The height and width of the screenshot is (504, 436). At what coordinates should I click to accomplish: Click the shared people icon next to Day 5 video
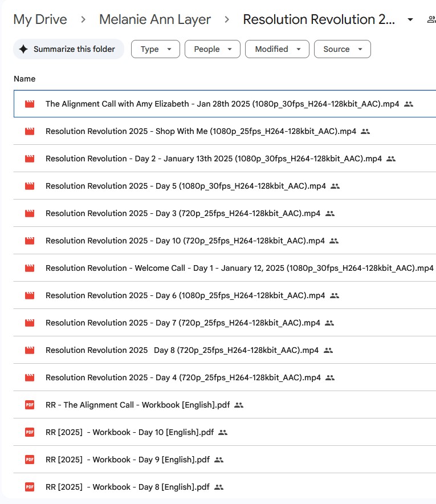tap(335, 186)
